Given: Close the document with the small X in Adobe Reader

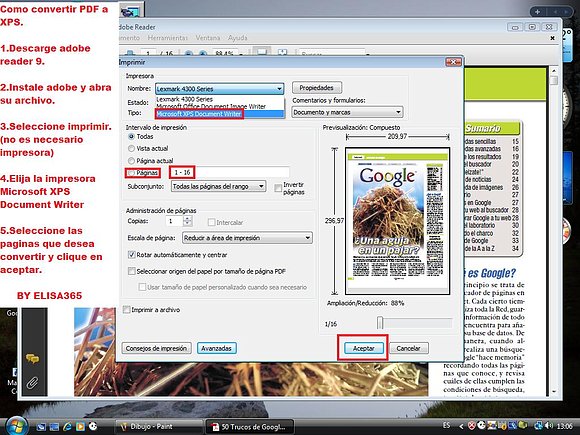Looking at the screenshot, I should point(552,38).
